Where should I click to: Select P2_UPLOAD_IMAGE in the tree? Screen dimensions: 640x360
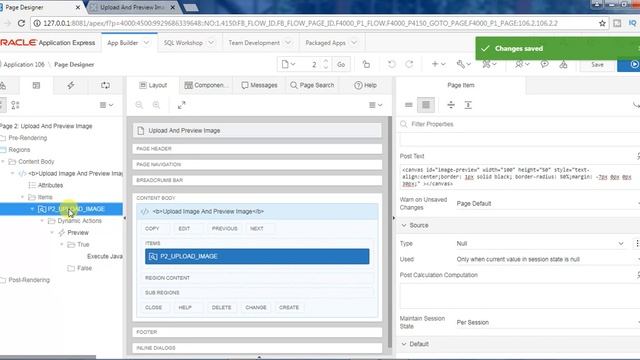coord(76,209)
